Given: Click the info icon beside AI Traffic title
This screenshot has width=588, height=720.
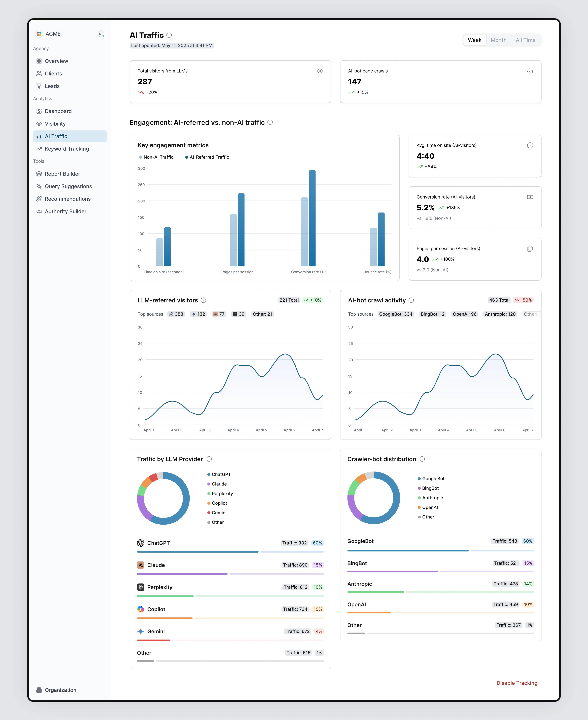Looking at the screenshot, I should [169, 35].
